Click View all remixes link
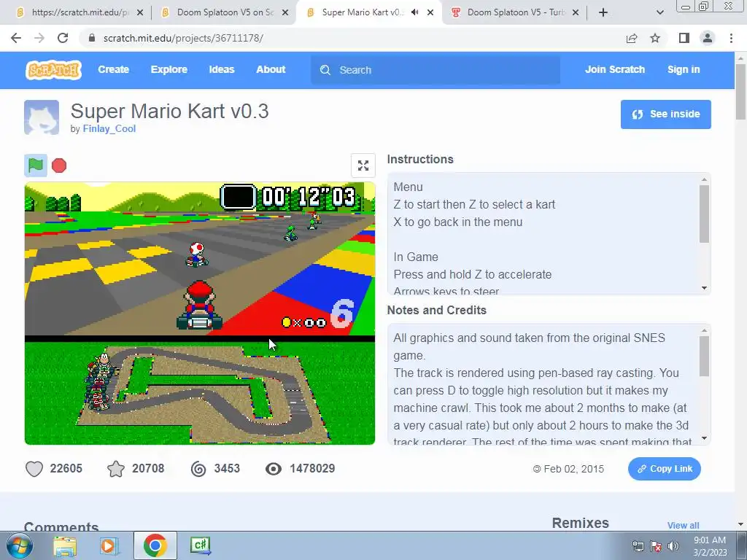747x560 pixels. [x=683, y=525]
